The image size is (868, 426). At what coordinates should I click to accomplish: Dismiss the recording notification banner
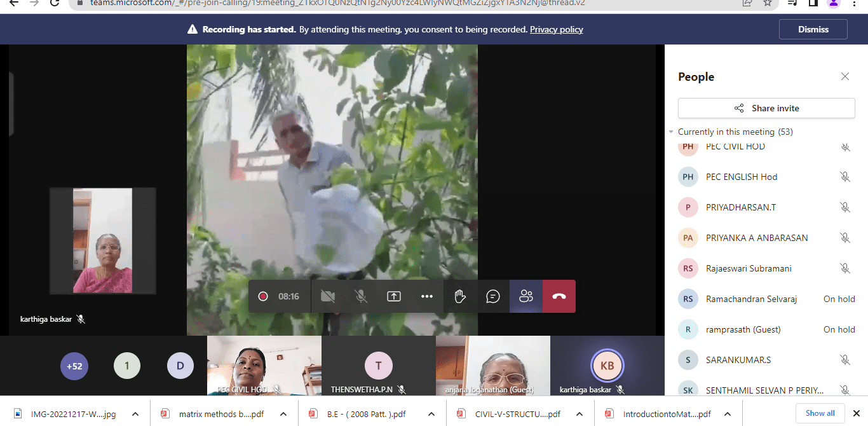813,29
